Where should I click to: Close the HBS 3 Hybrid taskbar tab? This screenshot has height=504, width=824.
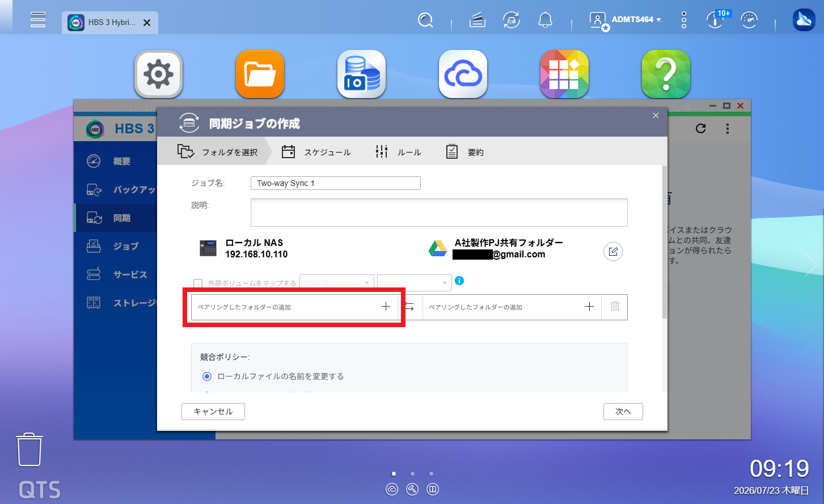point(147,23)
